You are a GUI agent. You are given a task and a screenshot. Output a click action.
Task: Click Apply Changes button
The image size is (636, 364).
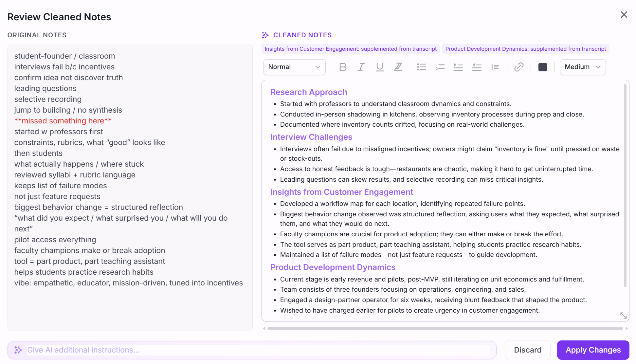[x=593, y=350]
